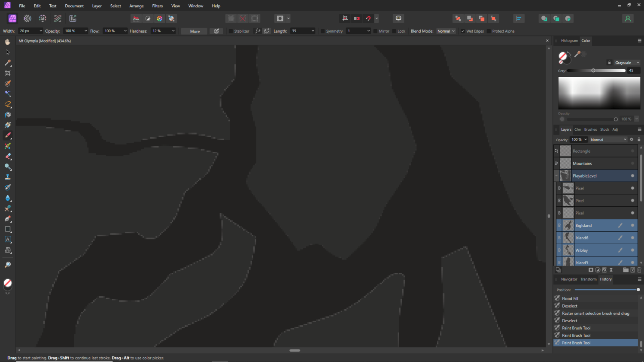644x362 pixels.
Task: Enable the Stabilizer checkbox
Action: point(231,31)
